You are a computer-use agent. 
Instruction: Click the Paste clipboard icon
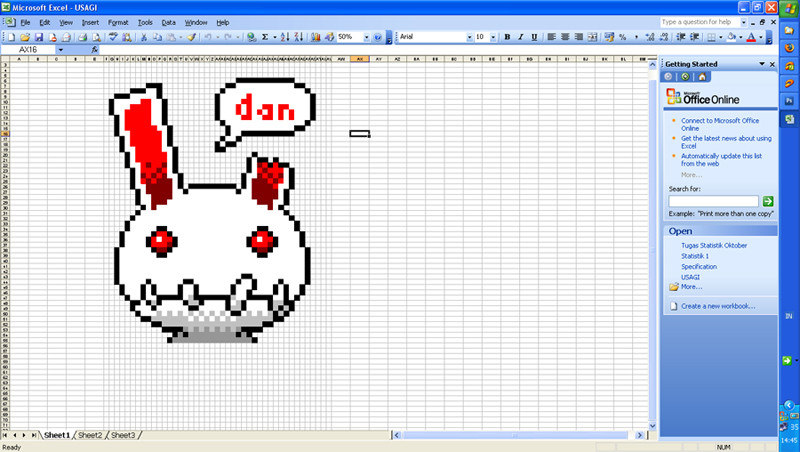(x=171, y=37)
